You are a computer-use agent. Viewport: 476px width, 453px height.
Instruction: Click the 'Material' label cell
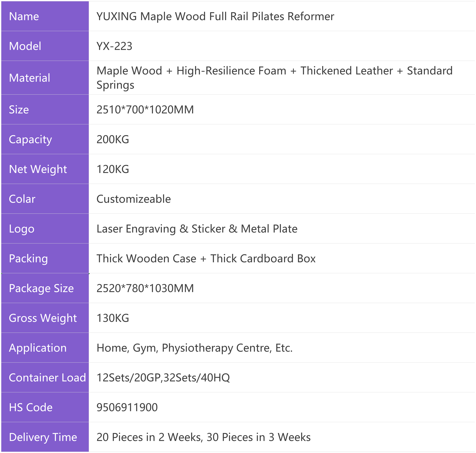pyautogui.click(x=45, y=78)
